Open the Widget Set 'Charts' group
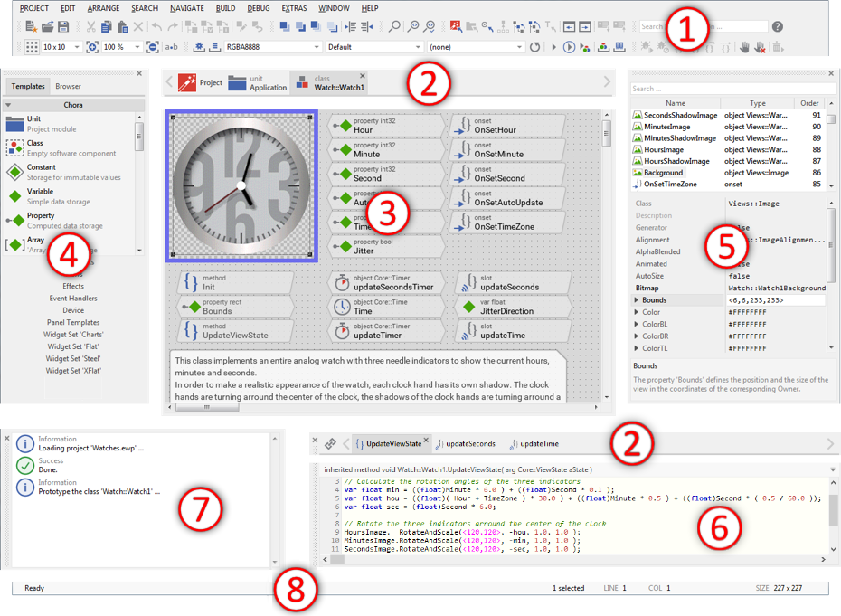Screen dimensions: 841x616 [73, 335]
